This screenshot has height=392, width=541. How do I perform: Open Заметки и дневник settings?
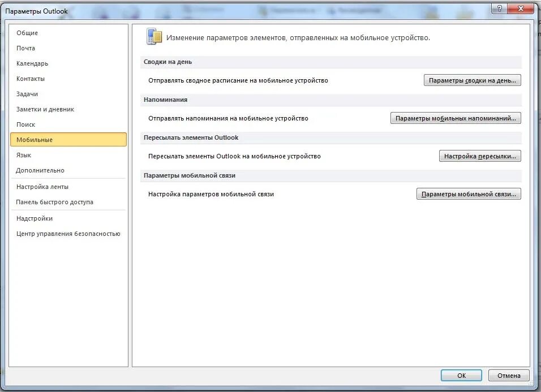tap(68, 109)
